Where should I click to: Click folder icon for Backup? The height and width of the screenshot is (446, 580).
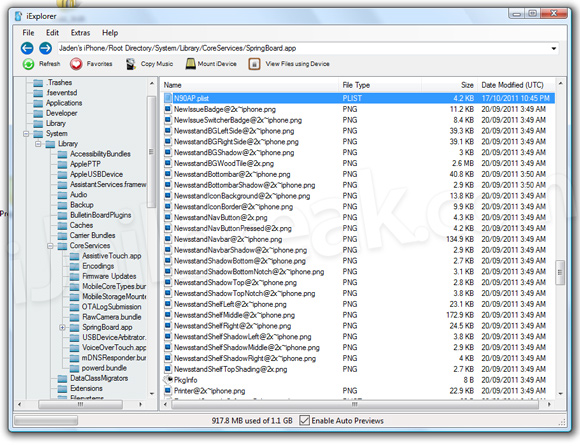[62, 205]
